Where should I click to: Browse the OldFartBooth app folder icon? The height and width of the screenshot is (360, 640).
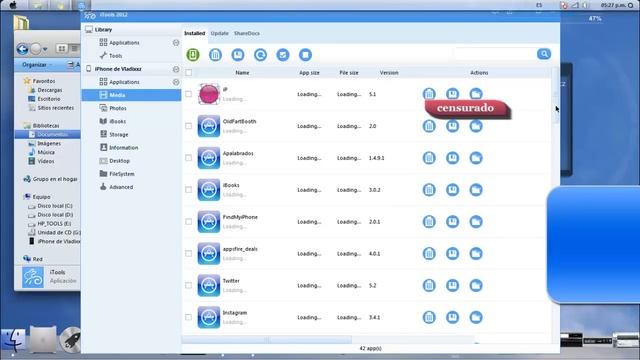click(x=476, y=126)
